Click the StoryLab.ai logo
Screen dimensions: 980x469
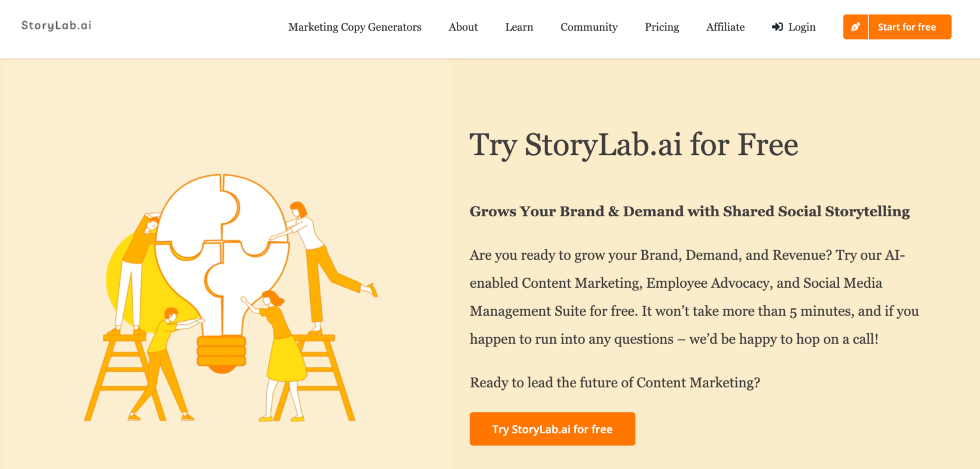click(x=56, y=26)
